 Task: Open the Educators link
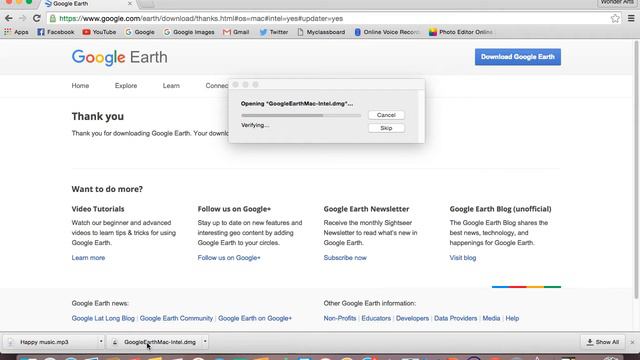[x=376, y=318]
